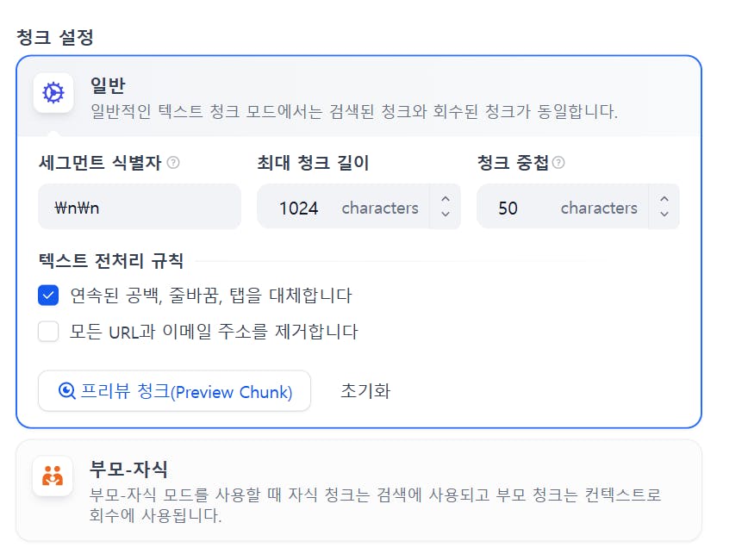
Task: Click the 50 chunk overlap field
Action: click(508, 208)
